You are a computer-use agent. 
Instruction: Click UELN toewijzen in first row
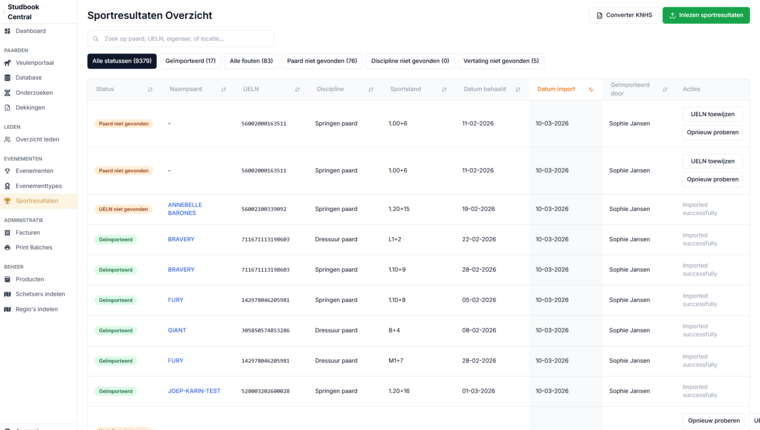click(712, 114)
